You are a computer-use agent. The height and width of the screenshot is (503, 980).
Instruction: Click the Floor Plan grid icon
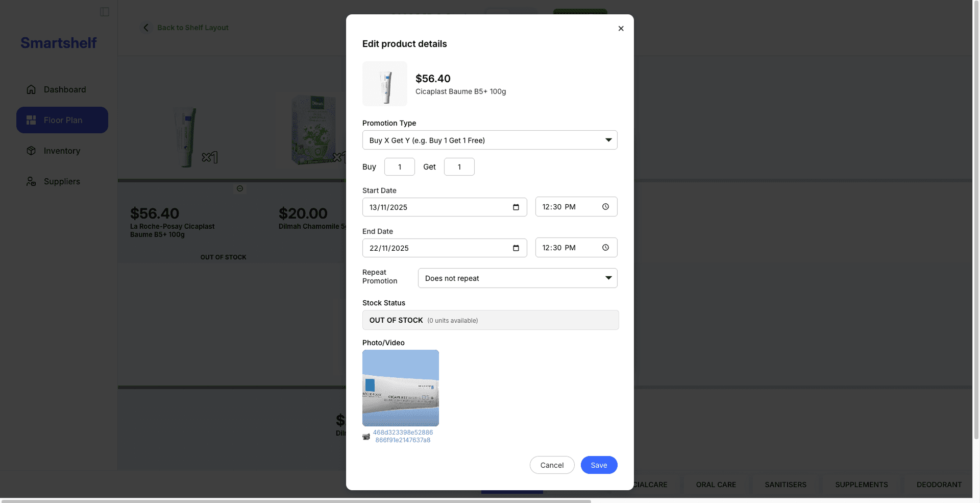click(31, 120)
